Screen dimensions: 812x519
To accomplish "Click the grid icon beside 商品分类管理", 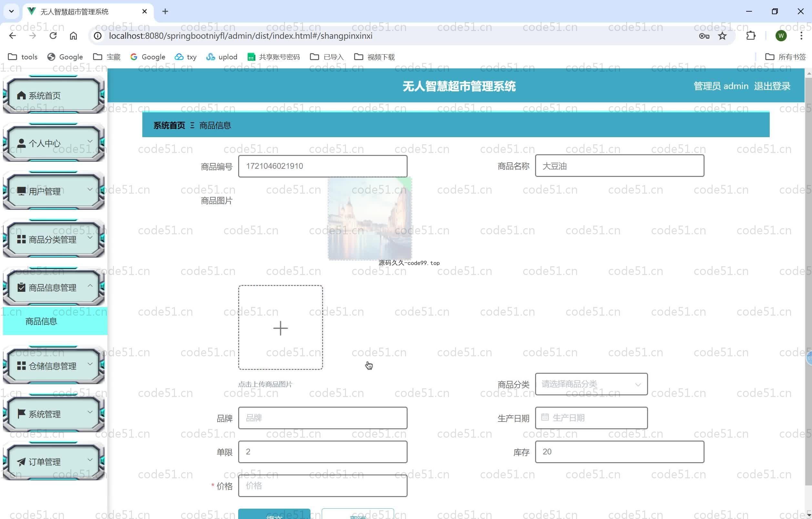I will click(x=21, y=239).
